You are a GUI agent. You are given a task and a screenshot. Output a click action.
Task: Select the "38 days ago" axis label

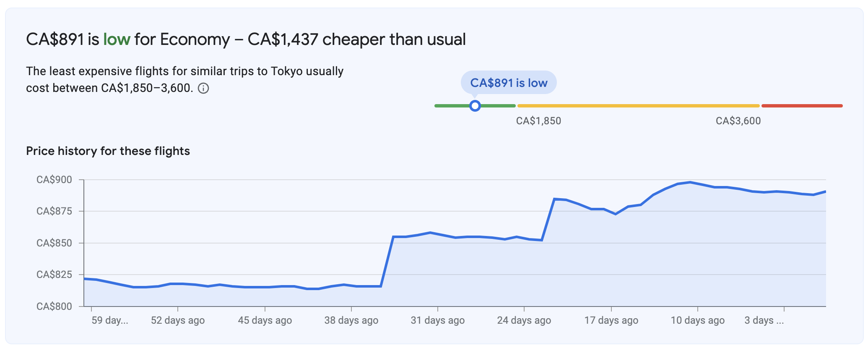pos(351,320)
